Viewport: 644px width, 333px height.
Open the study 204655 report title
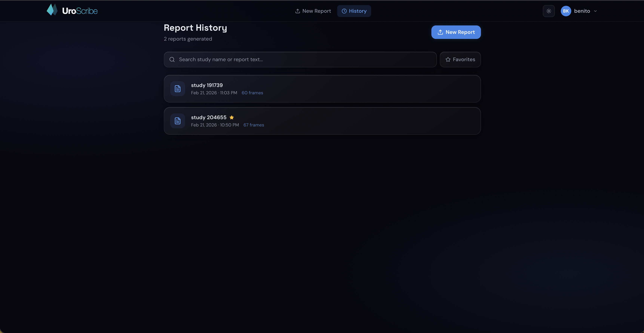[x=208, y=117]
